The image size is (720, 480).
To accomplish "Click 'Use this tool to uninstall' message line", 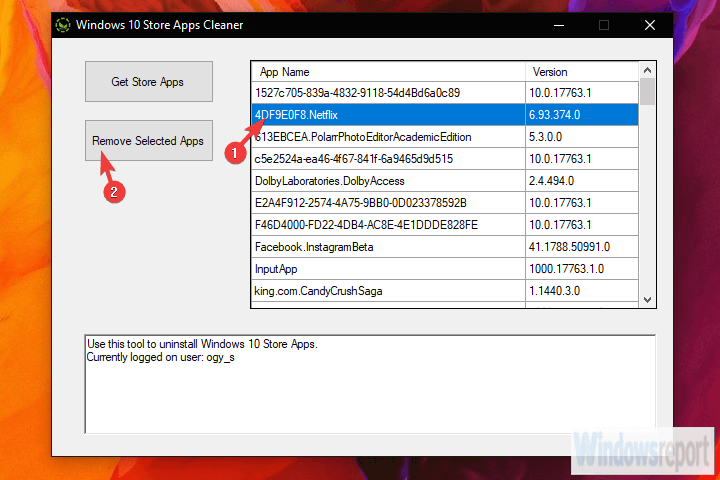I will tap(202, 344).
